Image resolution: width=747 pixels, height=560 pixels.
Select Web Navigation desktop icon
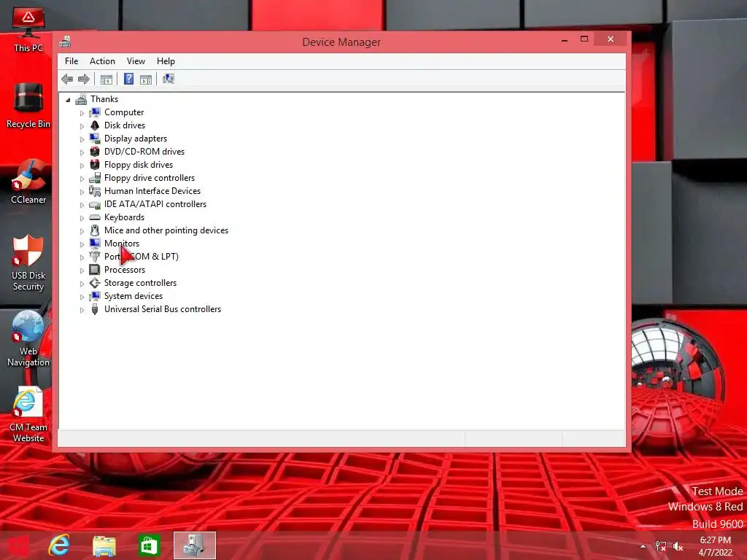(x=28, y=338)
